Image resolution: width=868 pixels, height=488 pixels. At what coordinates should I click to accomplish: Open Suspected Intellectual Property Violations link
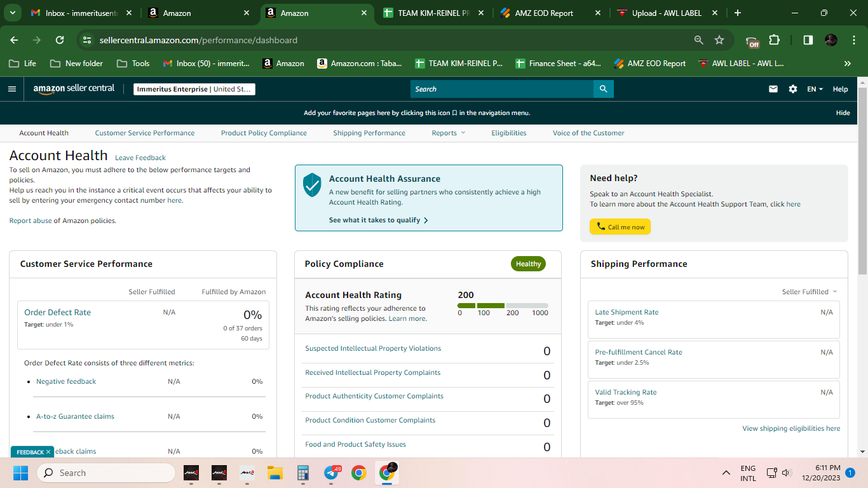tap(373, 348)
